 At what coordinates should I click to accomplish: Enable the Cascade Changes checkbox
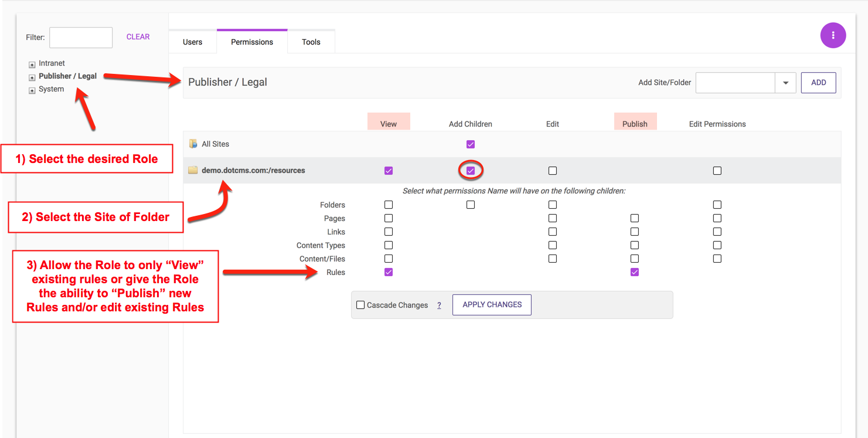[360, 305]
